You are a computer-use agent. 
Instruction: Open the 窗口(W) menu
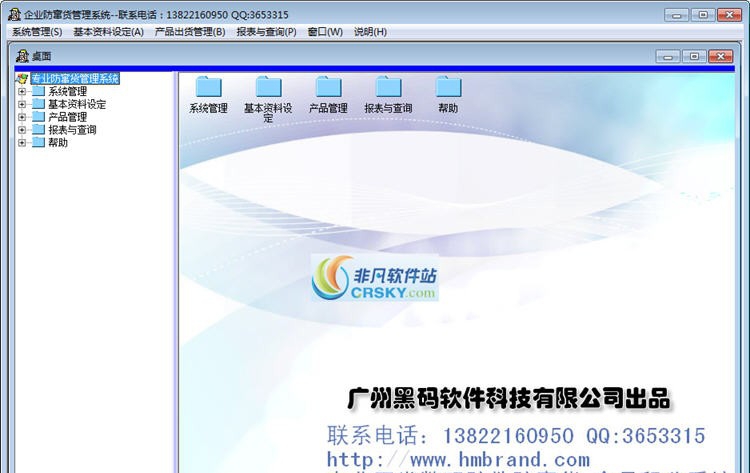click(325, 32)
